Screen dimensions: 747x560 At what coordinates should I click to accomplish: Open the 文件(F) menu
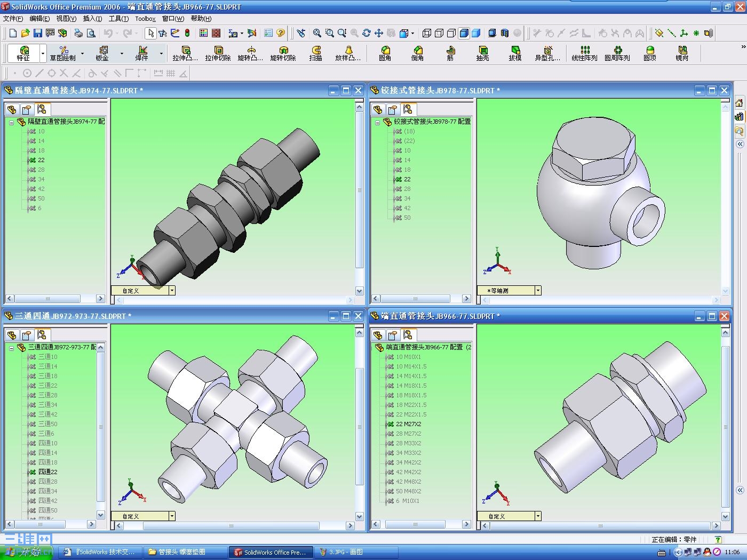[x=13, y=19]
